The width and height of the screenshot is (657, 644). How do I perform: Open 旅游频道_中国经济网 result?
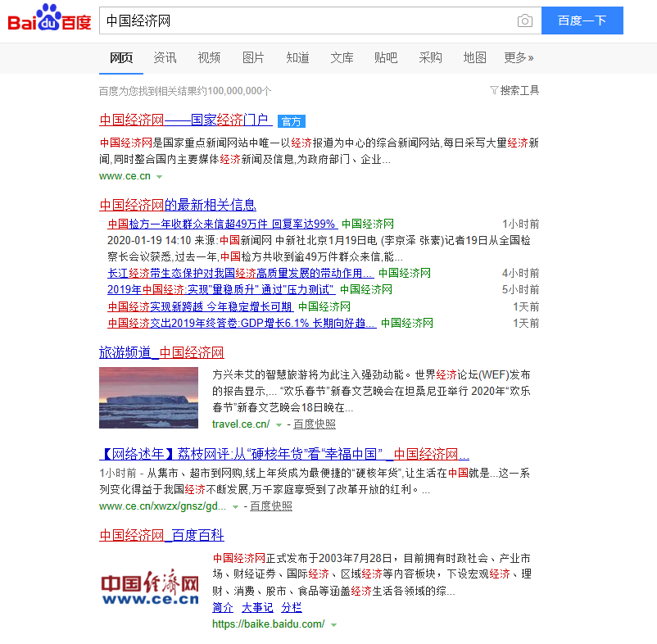pyautogui.click(x=161, y=352)
